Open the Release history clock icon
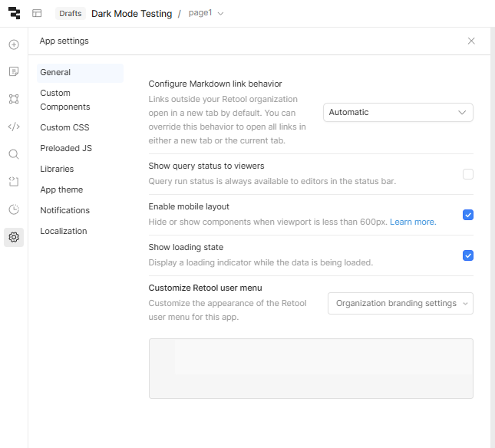This screenshot has height=448, width=495. tap(14, 209)
